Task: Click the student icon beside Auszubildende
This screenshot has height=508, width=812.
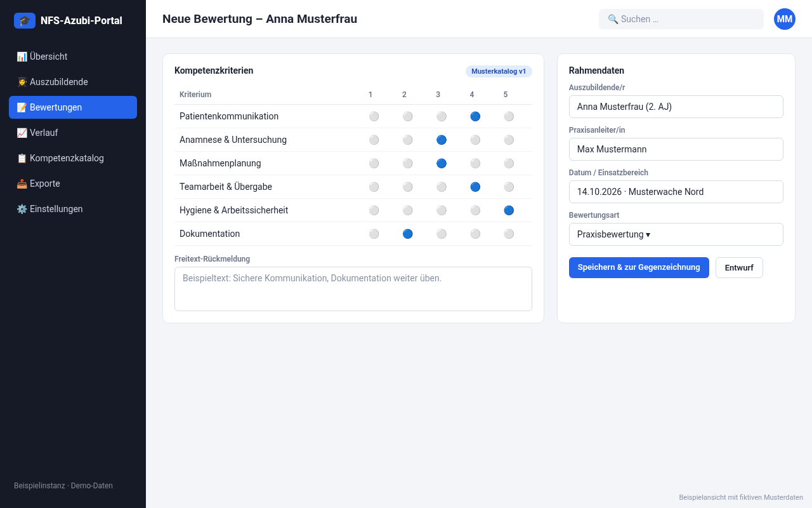Action: pyautogui.click(x=22, y=82)
